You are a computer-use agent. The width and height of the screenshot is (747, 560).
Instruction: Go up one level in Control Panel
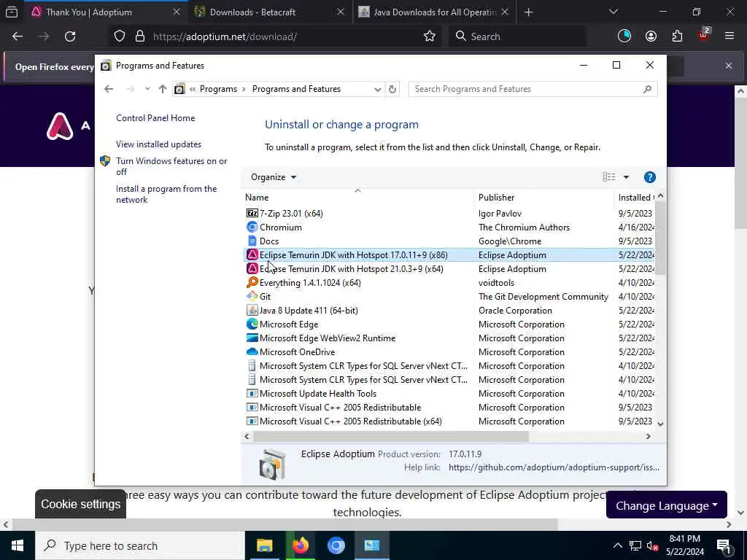pyautogui.click(x=163, y=89)
